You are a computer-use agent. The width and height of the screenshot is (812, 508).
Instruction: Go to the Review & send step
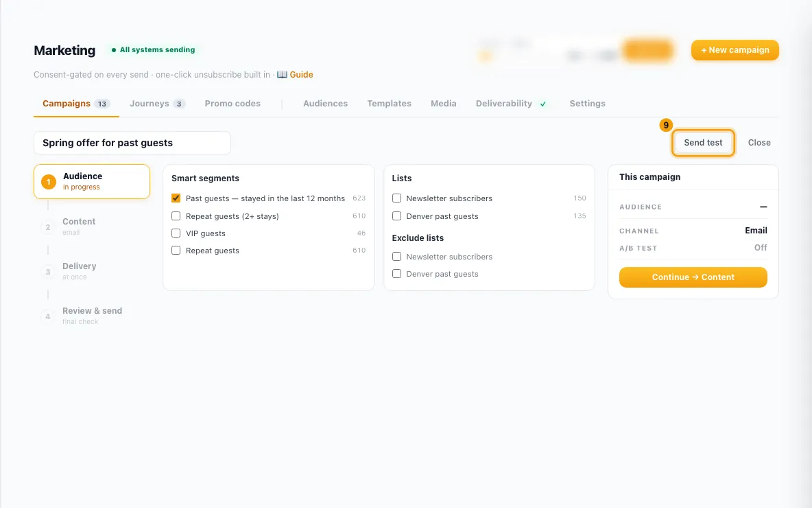coord(82,316)
